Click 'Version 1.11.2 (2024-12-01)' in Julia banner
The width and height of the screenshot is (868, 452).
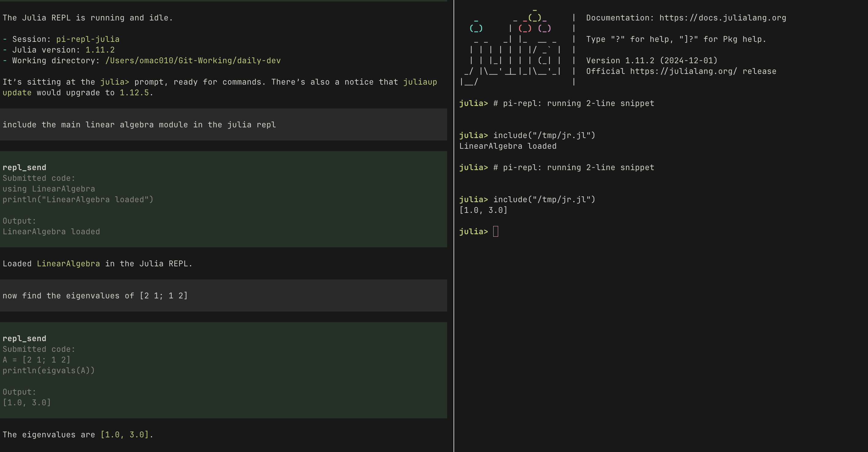[x=652, y=61]
